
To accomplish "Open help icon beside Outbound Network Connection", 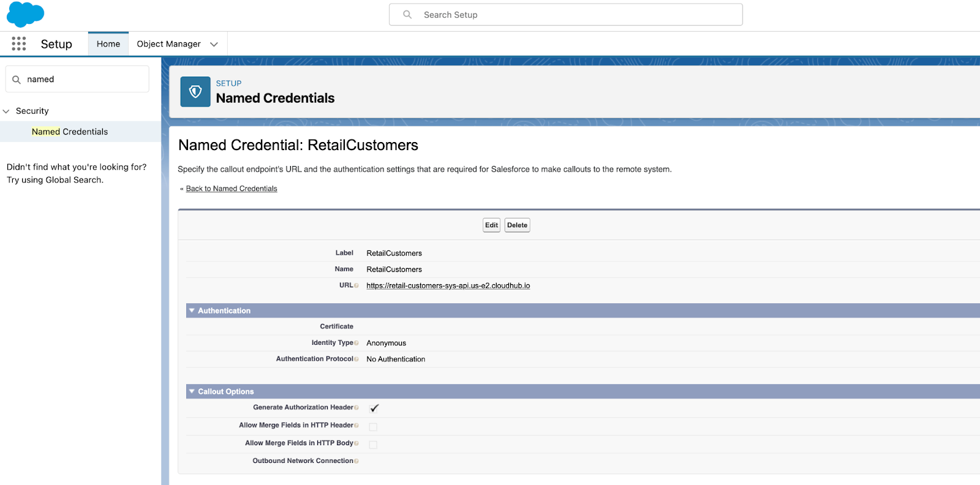I will [x=356, y=461].
